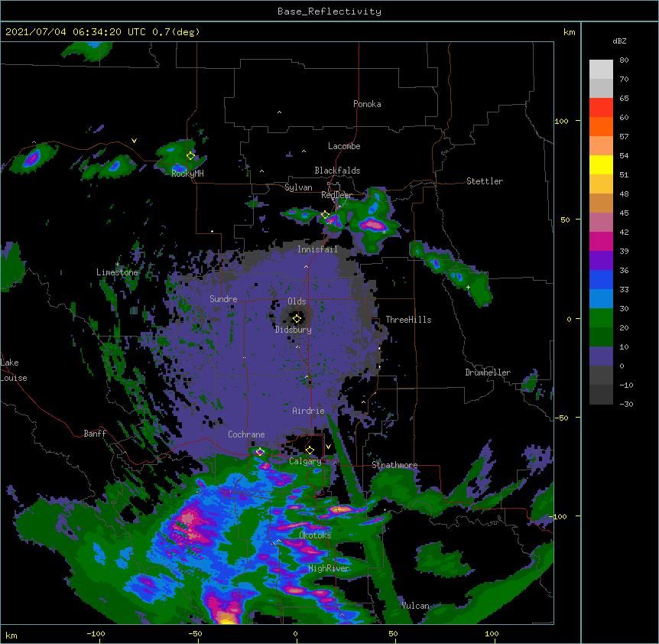This screenshot has width=659, height=644.
Task: Select the slate purple 0-10 dBZ legend swatch
Action: click(x=601, y=356)
